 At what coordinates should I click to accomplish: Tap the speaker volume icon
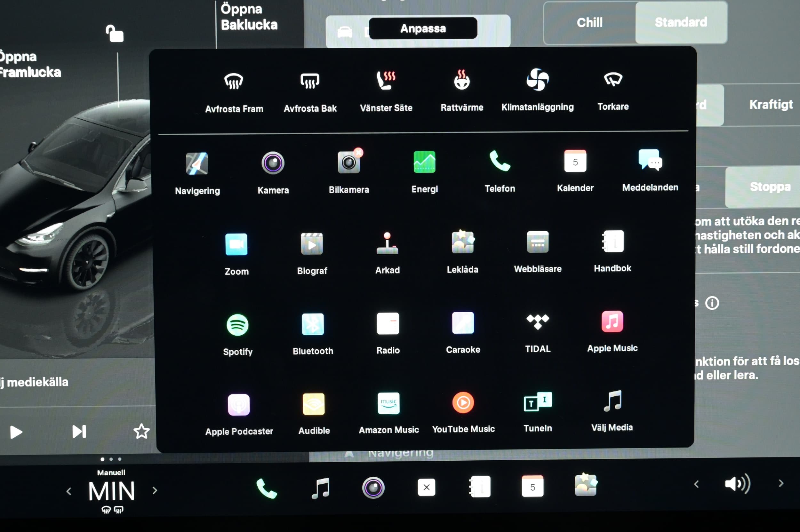tap(737, 483)
